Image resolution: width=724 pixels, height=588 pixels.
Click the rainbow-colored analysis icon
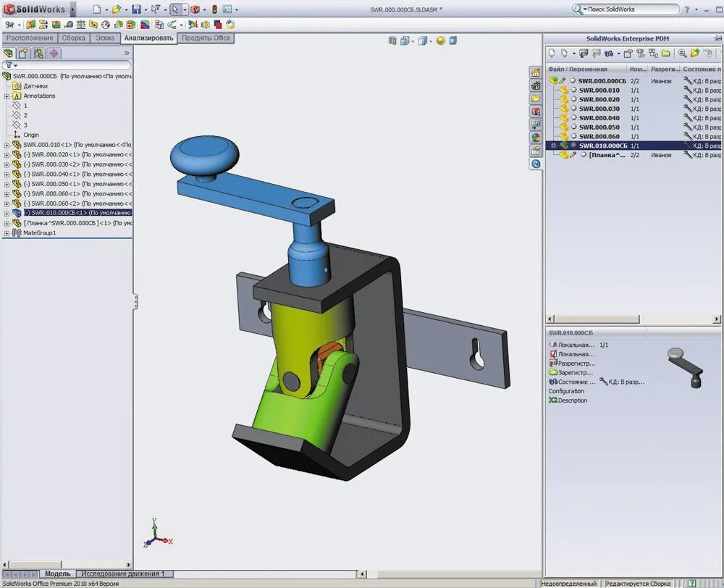[145, 25]
